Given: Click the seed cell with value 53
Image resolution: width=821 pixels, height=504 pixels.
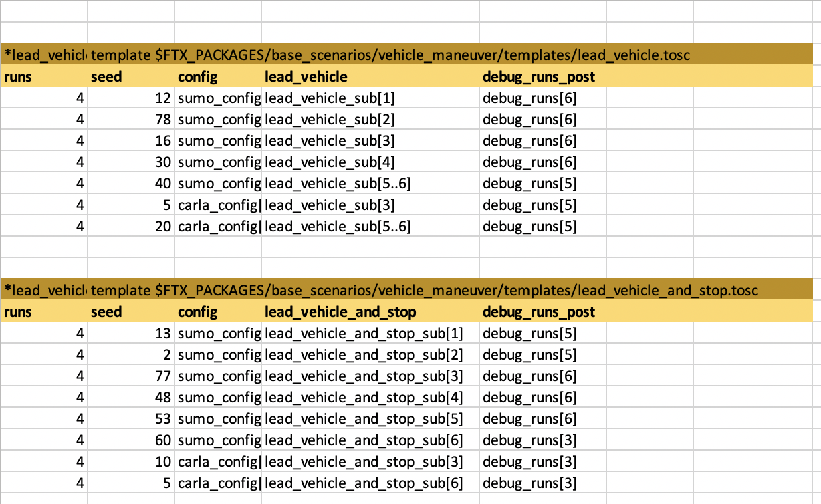Looking at the screenshot, I should pyautogui.click(x=131, y=419).
